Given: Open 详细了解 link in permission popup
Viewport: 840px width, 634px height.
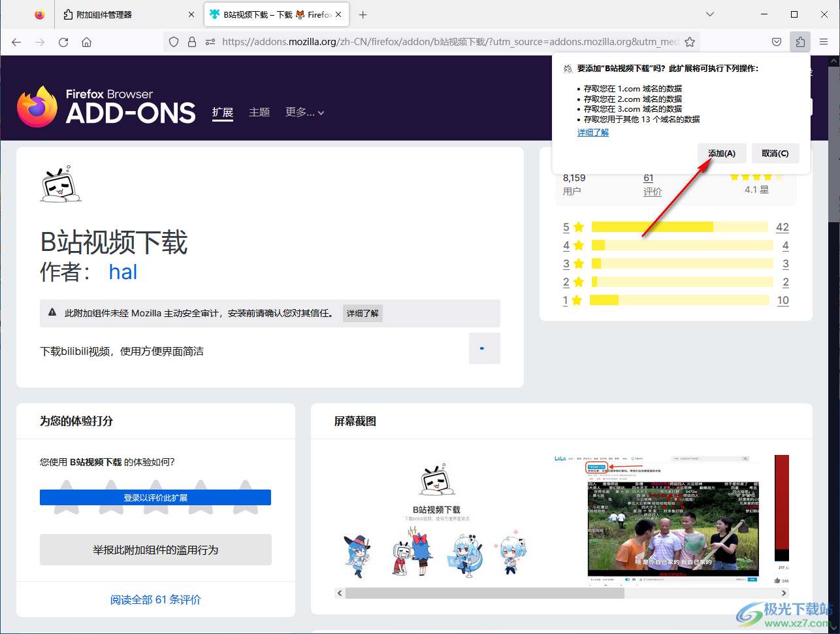Looking at the screenshot, I should tap(593, 133).
